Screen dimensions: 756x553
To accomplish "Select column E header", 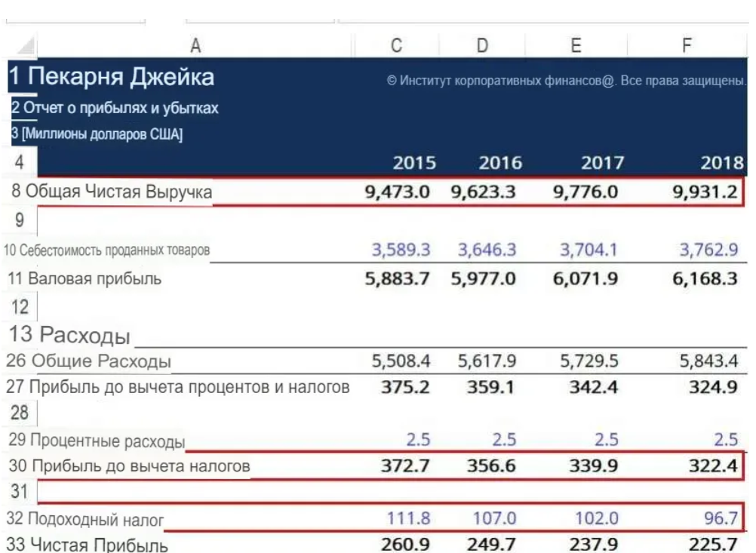I will pyautogui.click(x=575, y=46).
